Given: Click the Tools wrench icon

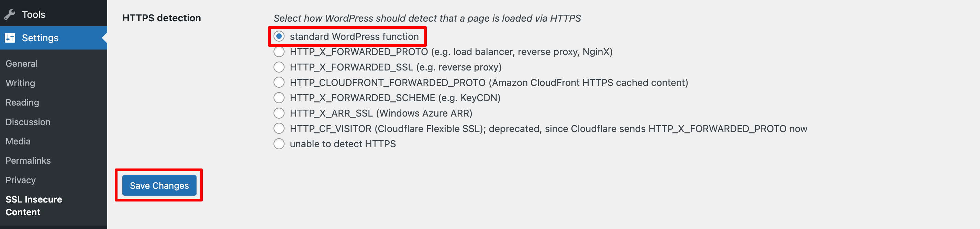Looking at the screenshot, I should 10,14.
